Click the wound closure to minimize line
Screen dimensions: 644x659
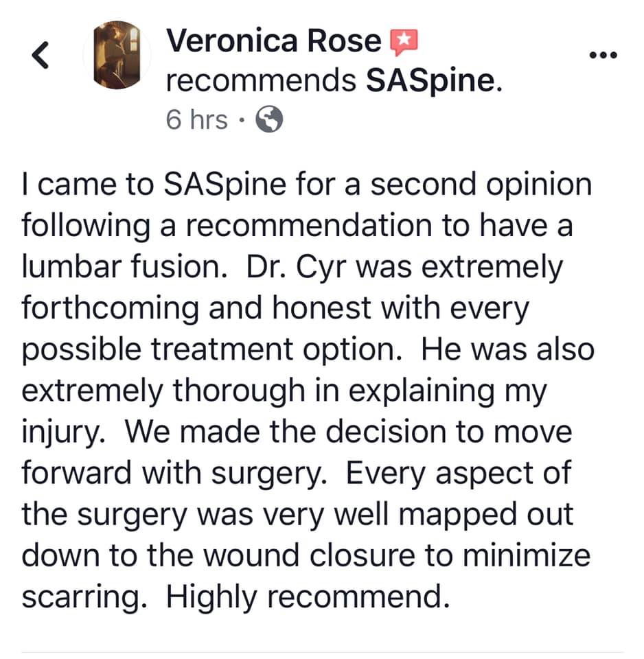pyautogui.click(x=306, y=555)
